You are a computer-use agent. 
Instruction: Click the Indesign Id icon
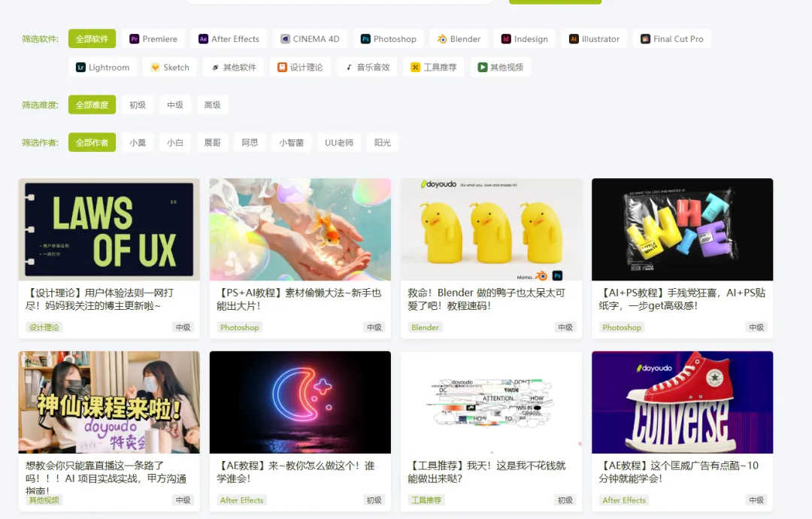(506, 39)
